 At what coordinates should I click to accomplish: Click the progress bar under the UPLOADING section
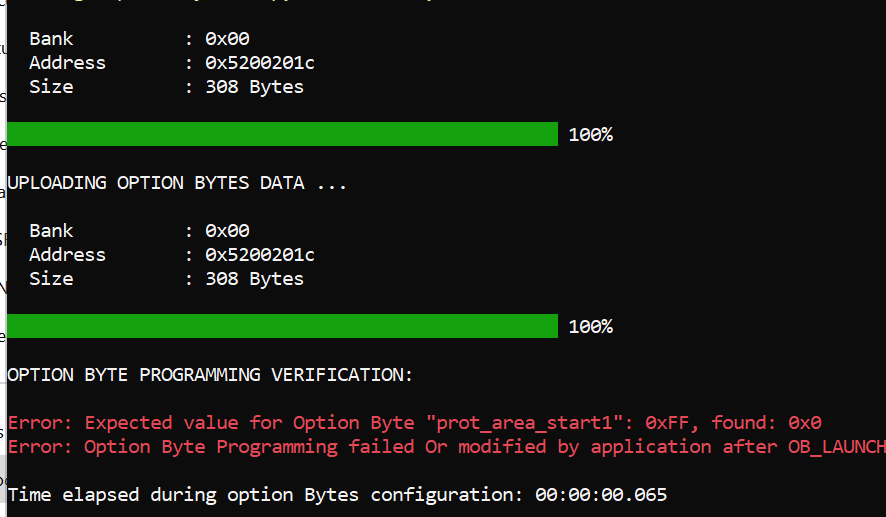coord(282,326)
